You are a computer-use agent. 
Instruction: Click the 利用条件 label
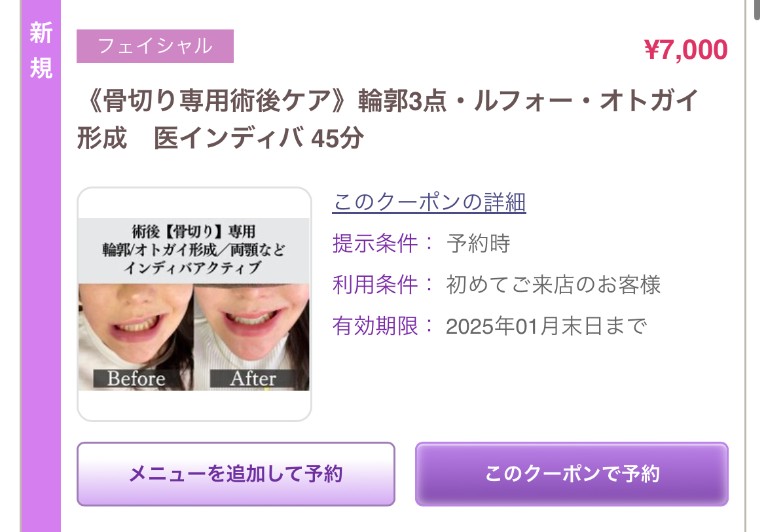point(375,285)
